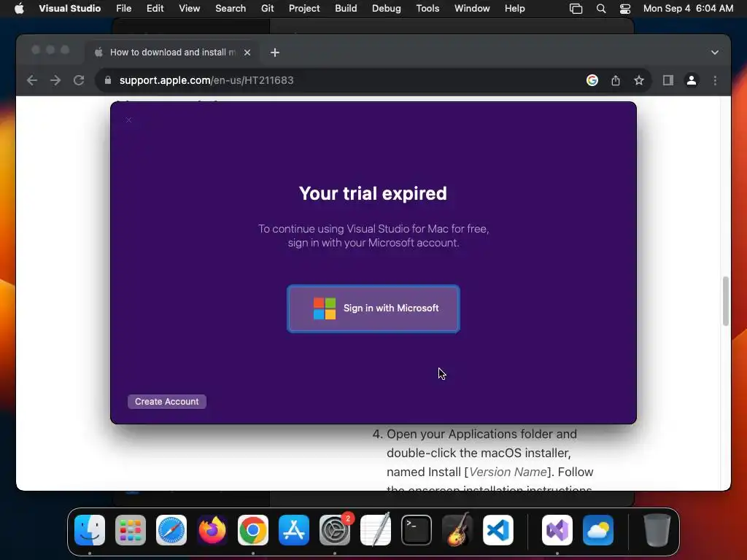The image size is (747, 560).
Task: Launch Safari from the Dock
Action: [x=171, y=530]
